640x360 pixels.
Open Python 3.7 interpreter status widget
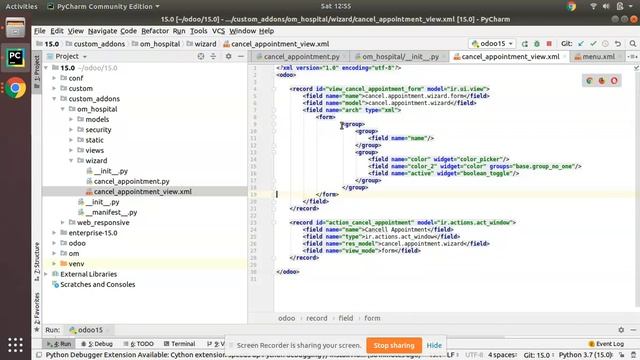click(585, 355)
